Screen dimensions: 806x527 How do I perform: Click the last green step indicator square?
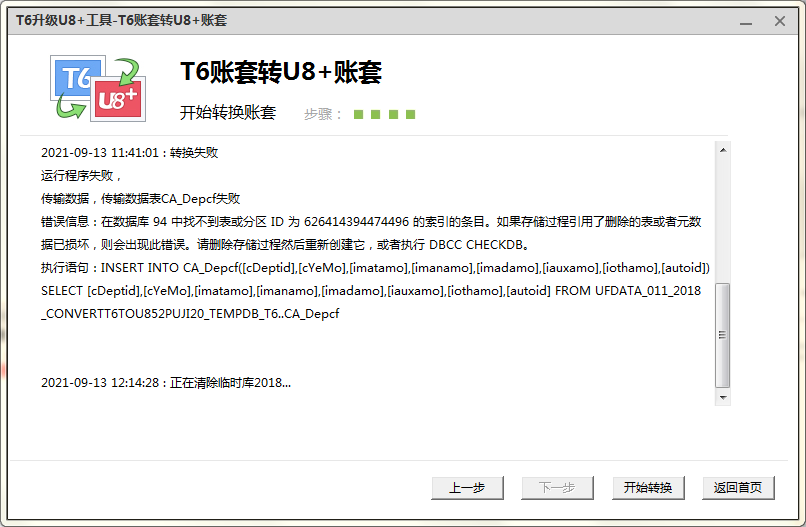(410, 114)
